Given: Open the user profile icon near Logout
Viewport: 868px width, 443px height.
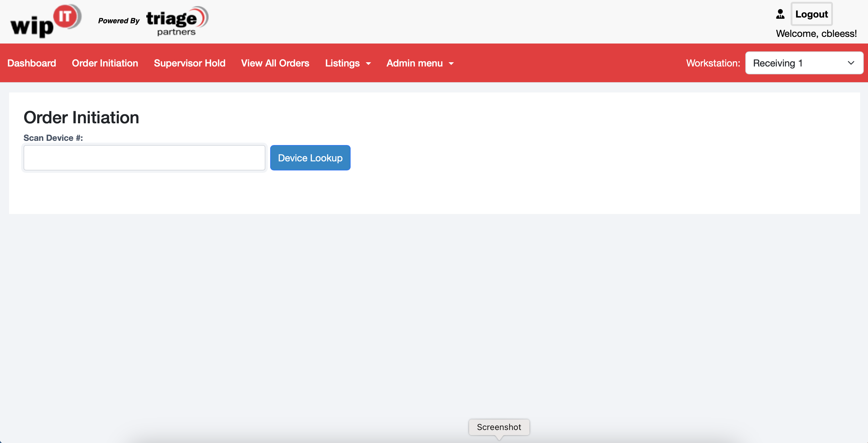Looking at the screenshot, I should 780,14.
